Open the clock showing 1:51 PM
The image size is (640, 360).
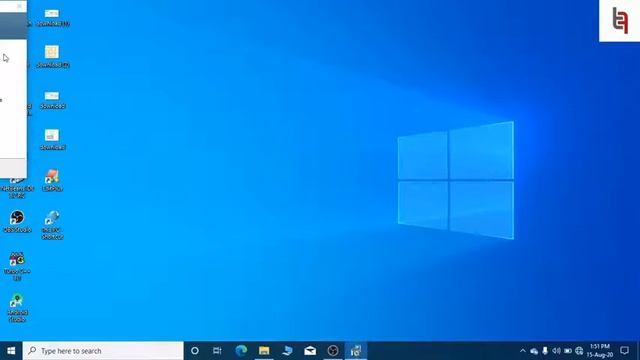click(600, 351)
